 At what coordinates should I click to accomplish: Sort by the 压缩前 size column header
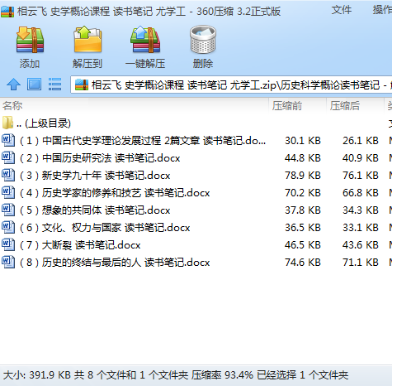point(287,106)
